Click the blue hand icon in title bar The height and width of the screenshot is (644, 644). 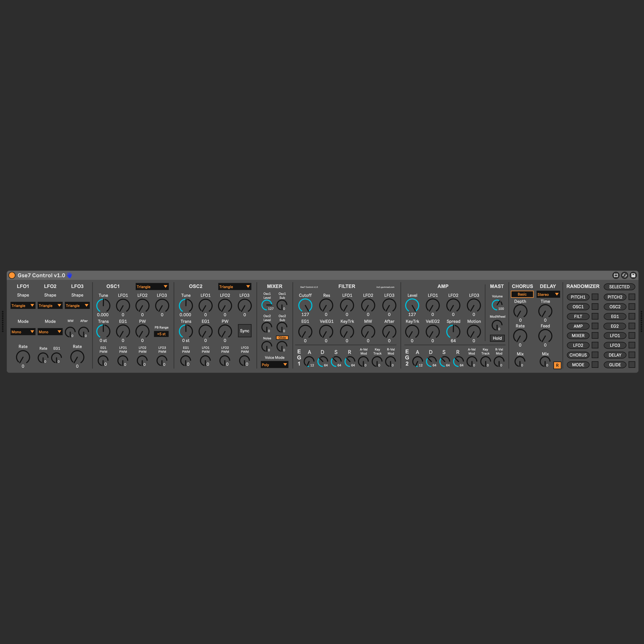69,275
